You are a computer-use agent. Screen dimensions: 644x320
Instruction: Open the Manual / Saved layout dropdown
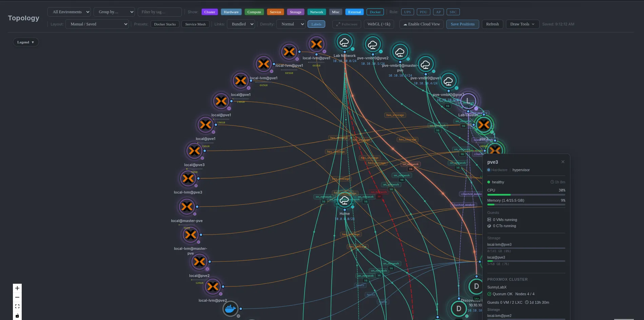(x=97, y=24)
